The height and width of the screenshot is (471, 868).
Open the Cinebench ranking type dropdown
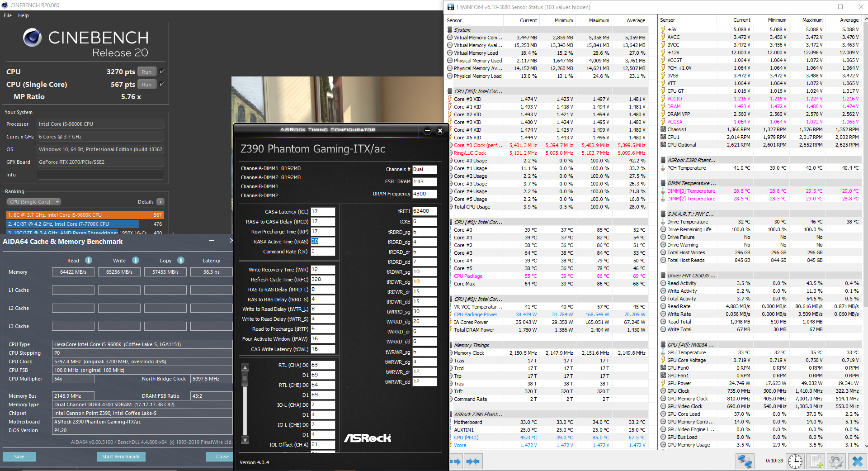[x=34, y=202]
